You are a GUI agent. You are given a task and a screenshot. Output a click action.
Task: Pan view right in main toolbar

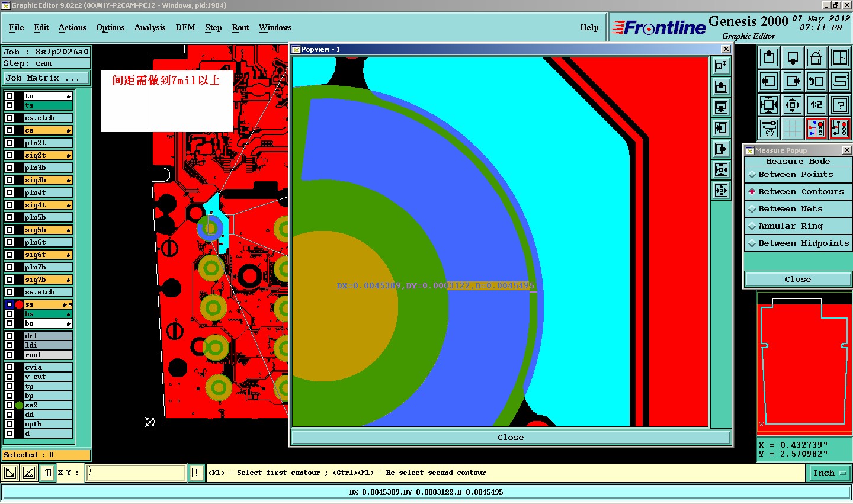793,81
